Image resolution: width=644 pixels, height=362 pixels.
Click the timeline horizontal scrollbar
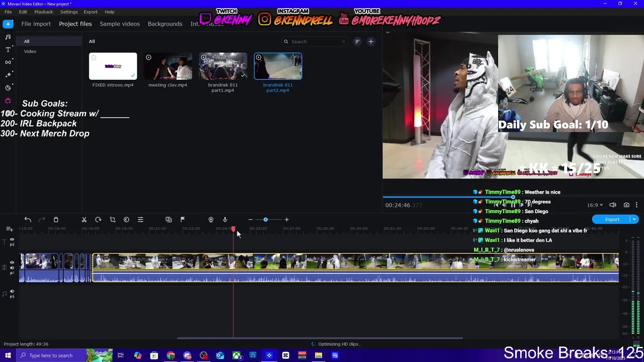(x=319, y=338)
